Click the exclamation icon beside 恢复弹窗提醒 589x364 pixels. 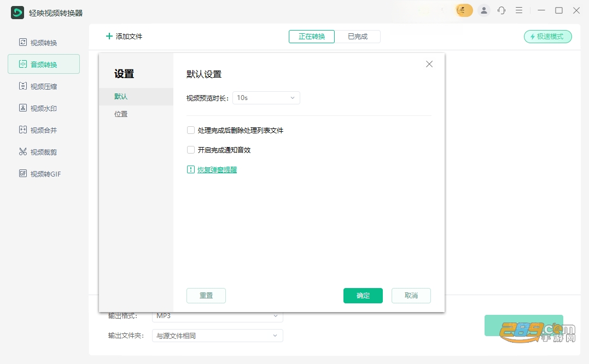click(x=191, y=169)
